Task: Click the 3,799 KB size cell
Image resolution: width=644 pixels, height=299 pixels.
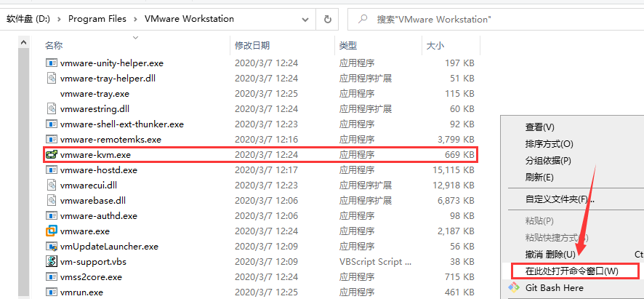Action: point(456,140)
